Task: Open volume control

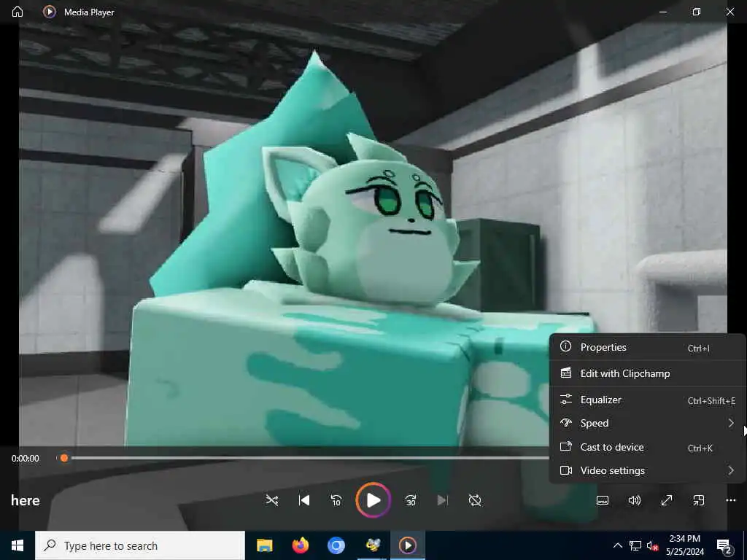Action: coord(635,500)
